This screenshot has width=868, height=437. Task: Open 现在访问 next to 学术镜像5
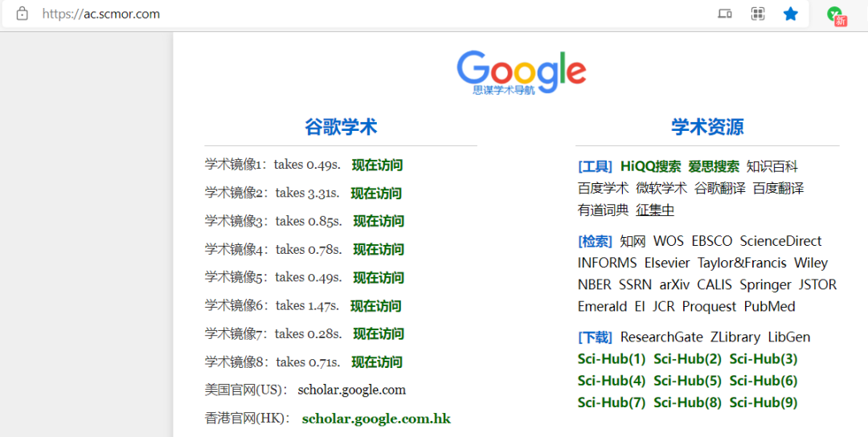[x=379, y=278]
